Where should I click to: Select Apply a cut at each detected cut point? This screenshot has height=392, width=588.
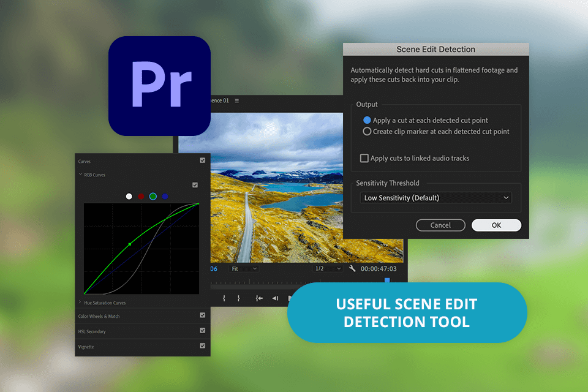click(x=367, y=121)
